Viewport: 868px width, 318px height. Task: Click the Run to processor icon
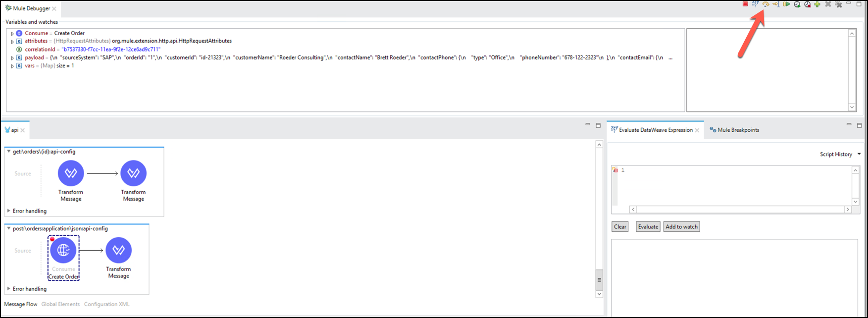[x=776, y=4]
